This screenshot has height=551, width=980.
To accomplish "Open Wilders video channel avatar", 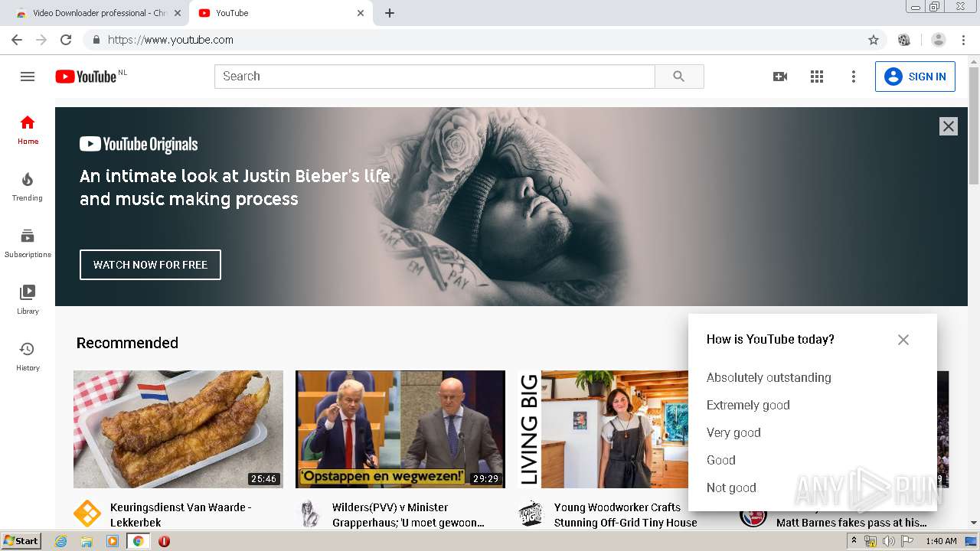I will [309, 514].
